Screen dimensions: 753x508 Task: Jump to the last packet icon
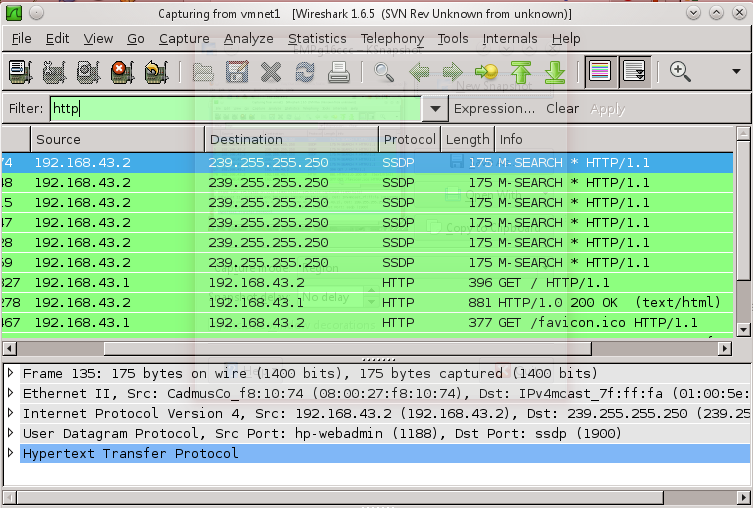coord(555,72)
